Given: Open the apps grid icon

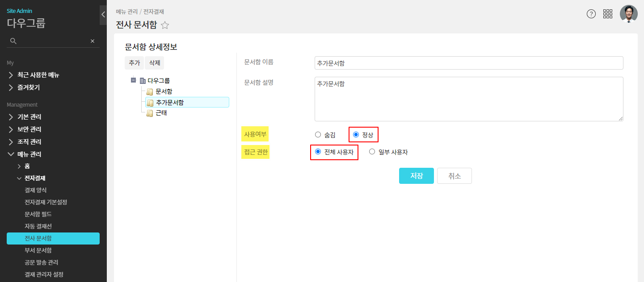Looking at the screenshot, I should tap(608, 14).
